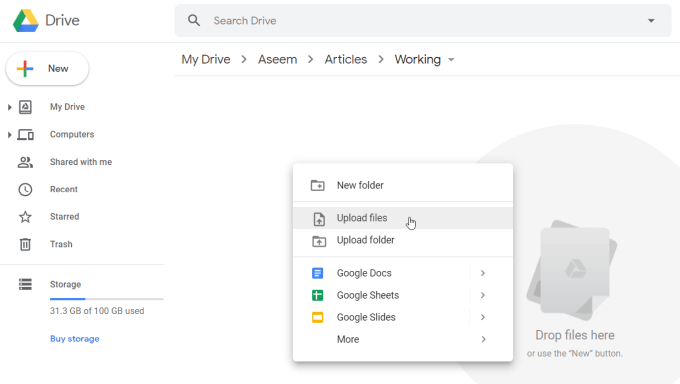Click the New folder icon
This screenshot has height=384, width=680.
click(317, 185)
